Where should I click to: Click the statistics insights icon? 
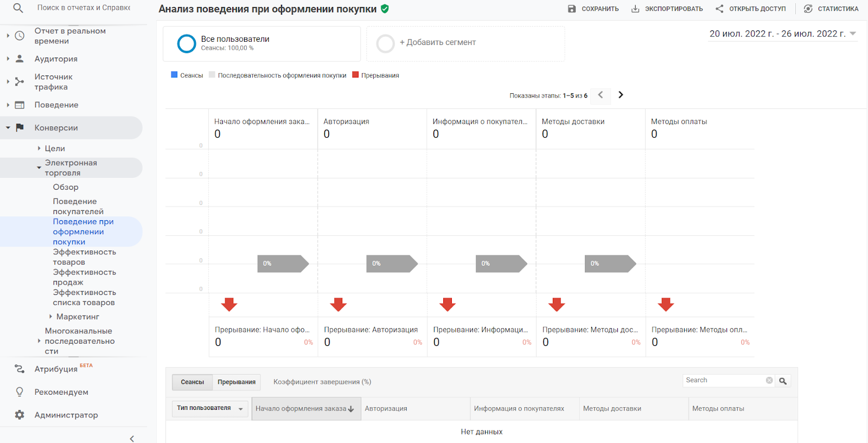click(808, 9)
